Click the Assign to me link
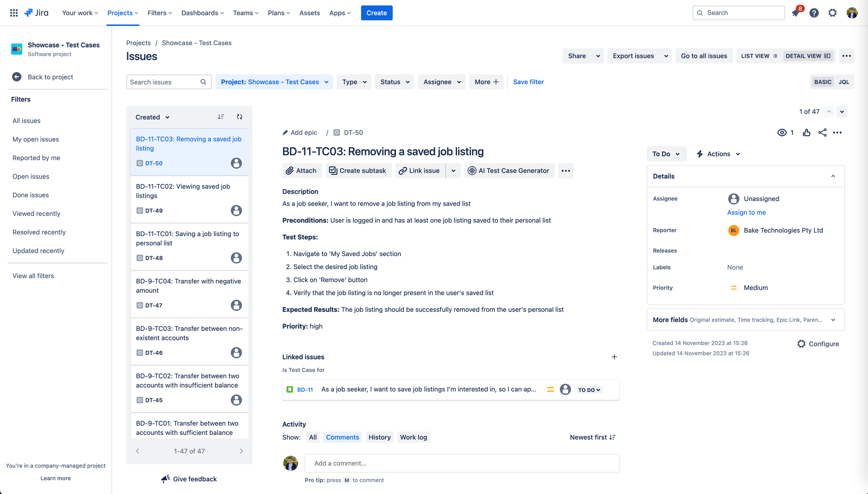This screenshot has height=494, width=868. 746,212
